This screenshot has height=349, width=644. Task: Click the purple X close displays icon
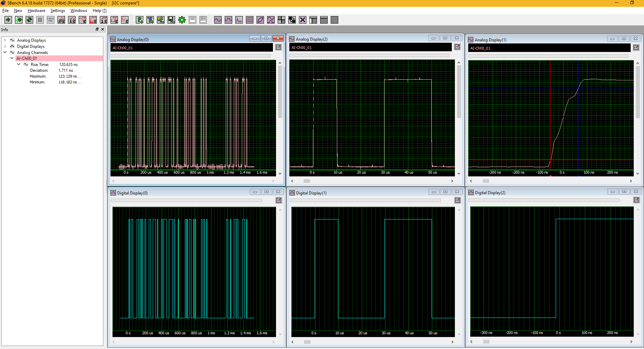[303, 20]
